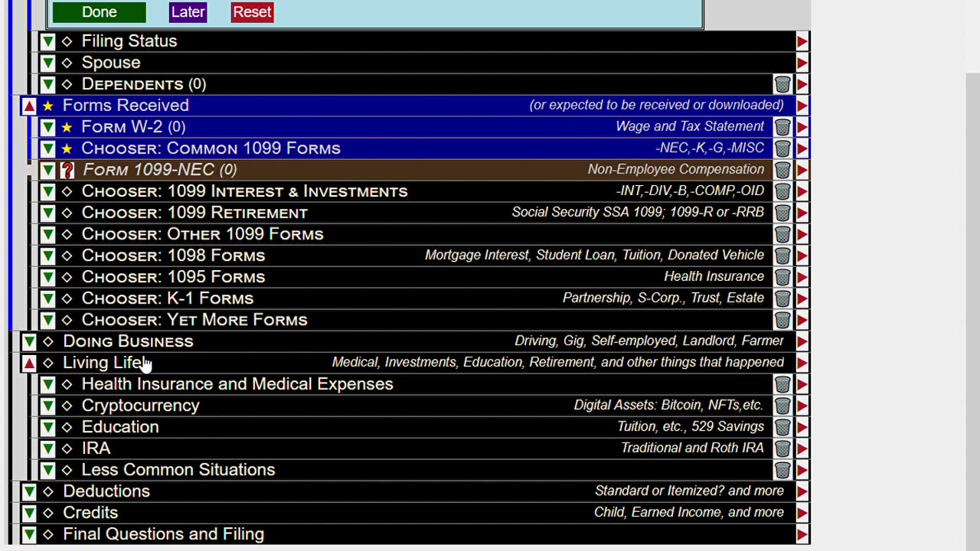The image size is (980, 551).
Task: Trash the 1099 Retirement chooser
Action: [782, 213]
